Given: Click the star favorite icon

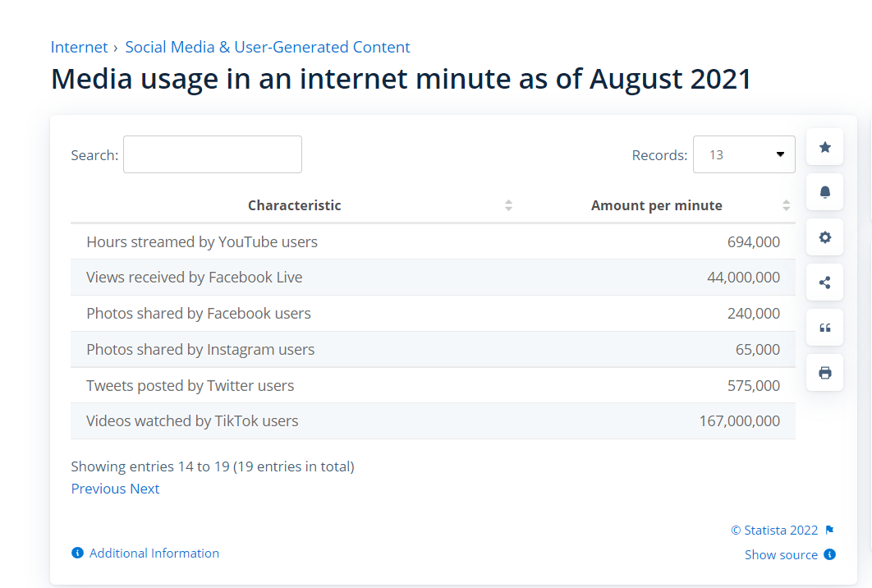Looking at the screenshot, I should 824,147.
